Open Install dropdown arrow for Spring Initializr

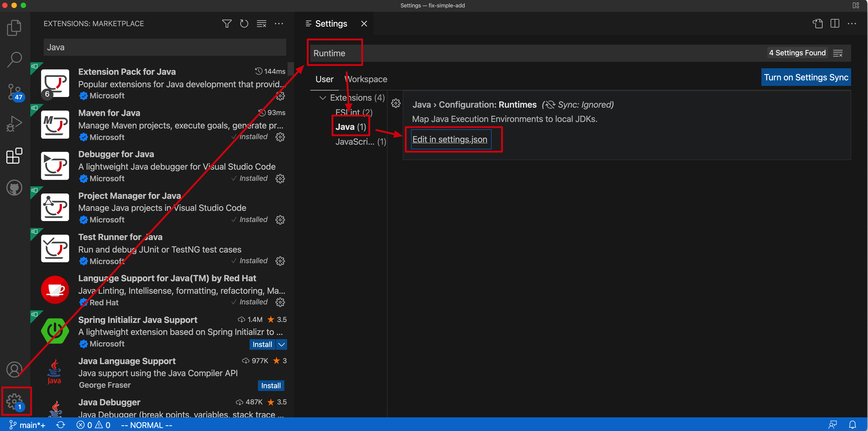coord(281,344)
